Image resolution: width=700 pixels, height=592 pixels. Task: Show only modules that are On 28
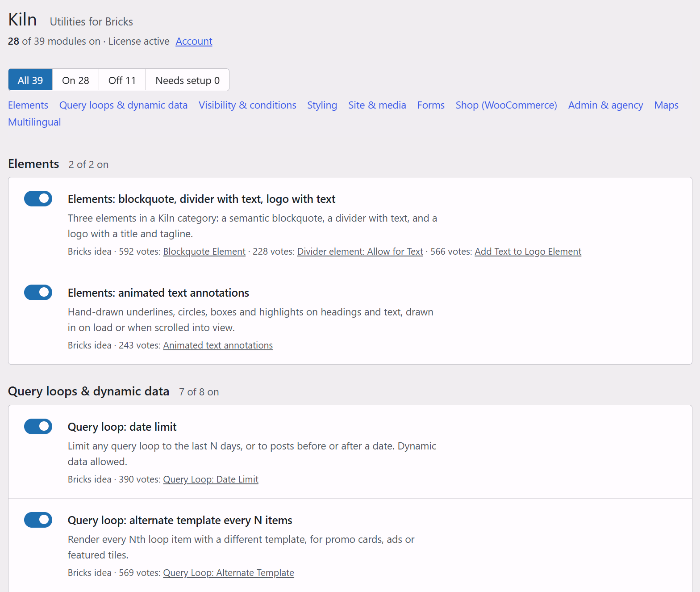click(x=75, y=80)
